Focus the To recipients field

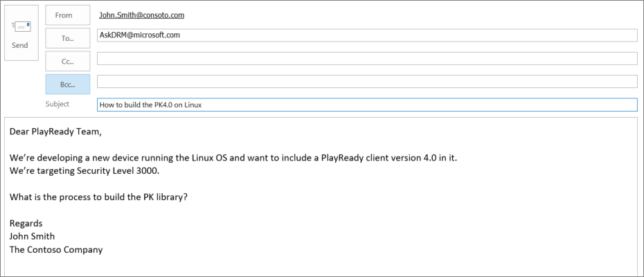[x=367, y=35]
